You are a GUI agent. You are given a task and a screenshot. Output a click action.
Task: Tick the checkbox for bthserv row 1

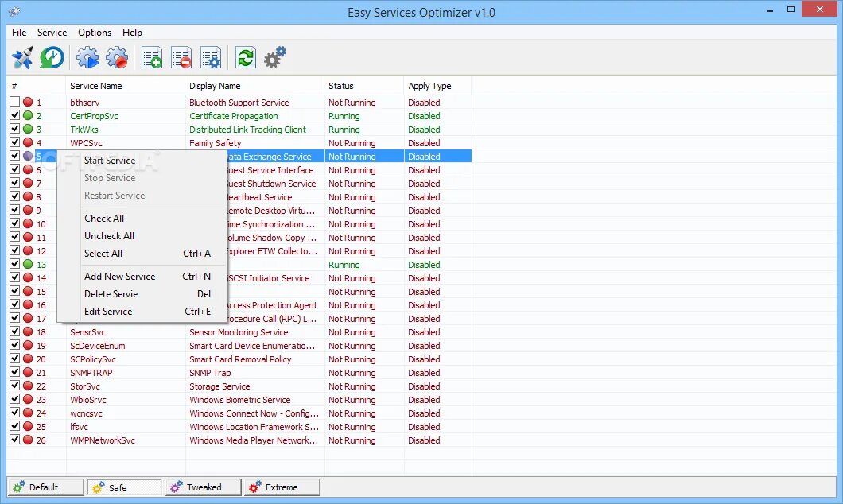[x=14, y=102]
